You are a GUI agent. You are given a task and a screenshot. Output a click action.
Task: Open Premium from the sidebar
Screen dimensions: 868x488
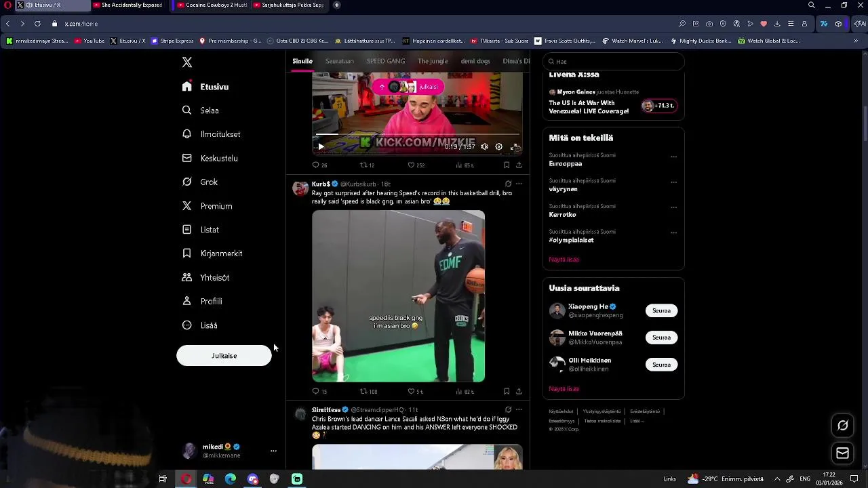(207, 206)
